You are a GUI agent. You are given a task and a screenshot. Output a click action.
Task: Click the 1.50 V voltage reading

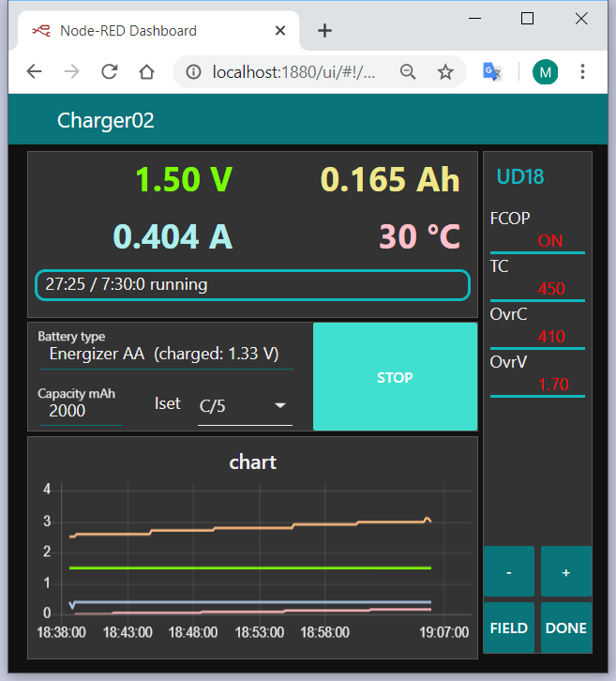[184, 179]
